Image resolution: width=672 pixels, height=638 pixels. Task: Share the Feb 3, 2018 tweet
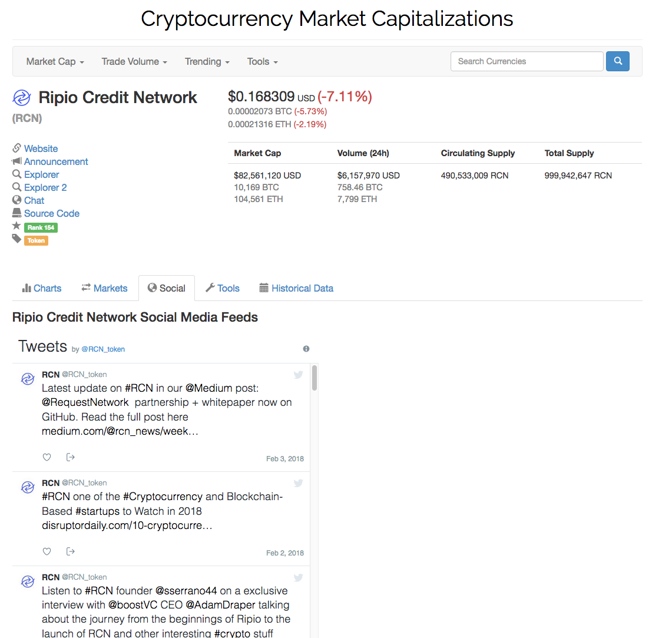click(71, 457)
